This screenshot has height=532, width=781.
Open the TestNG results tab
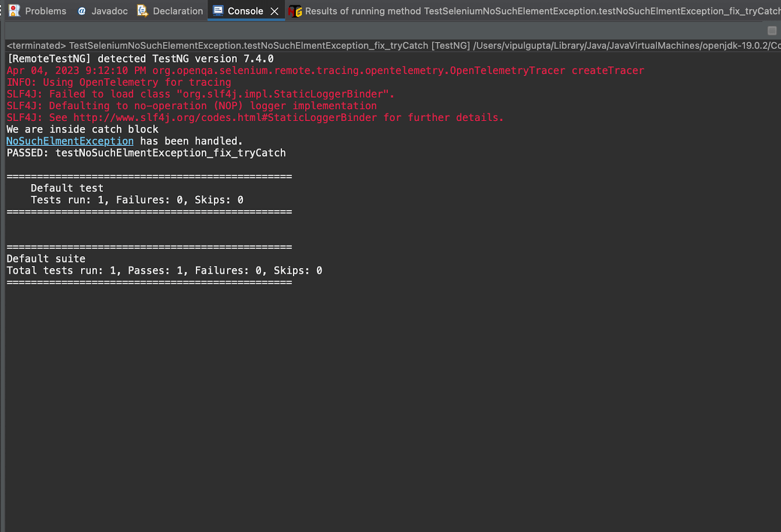(439, 10)
